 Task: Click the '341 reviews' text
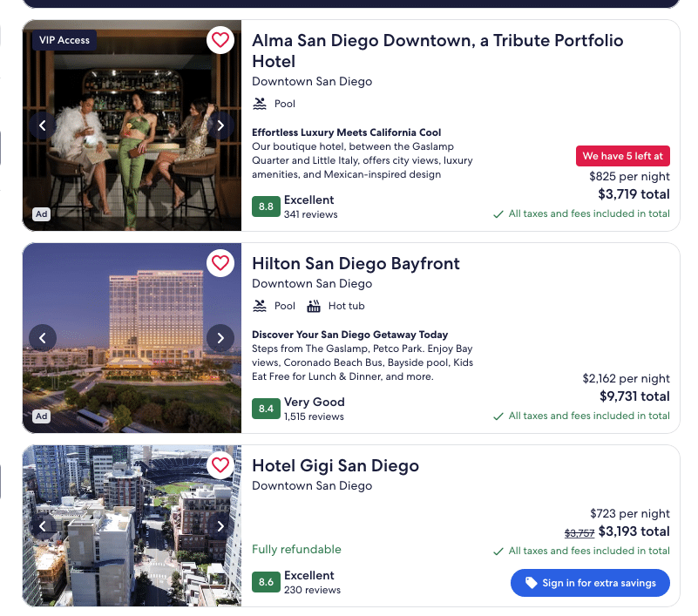point(311,214)
